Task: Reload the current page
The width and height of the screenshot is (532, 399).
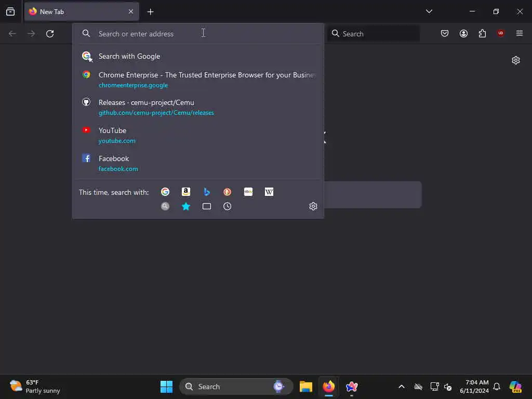Action: [x=50, y=34]
